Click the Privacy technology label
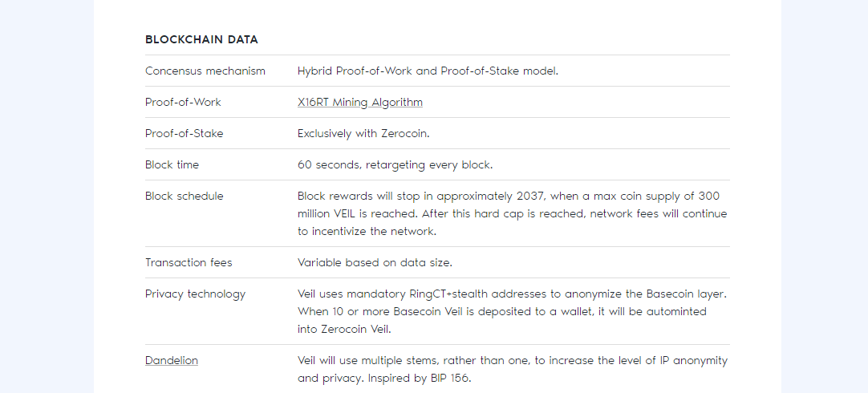The image size is (868, 393). (195, 294)
